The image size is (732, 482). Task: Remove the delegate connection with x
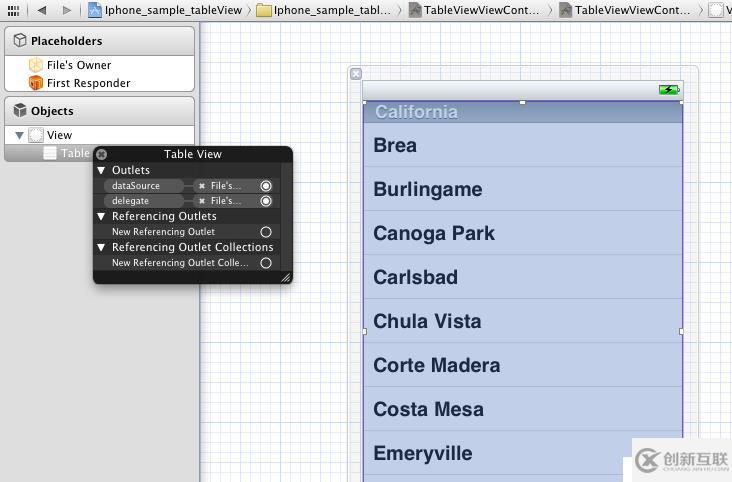tap(202, 201)
